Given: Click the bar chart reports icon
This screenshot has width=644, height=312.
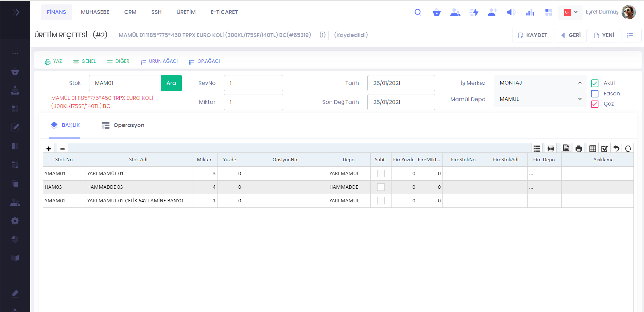Looking at the screenshot, I should (x=530, y=12).
